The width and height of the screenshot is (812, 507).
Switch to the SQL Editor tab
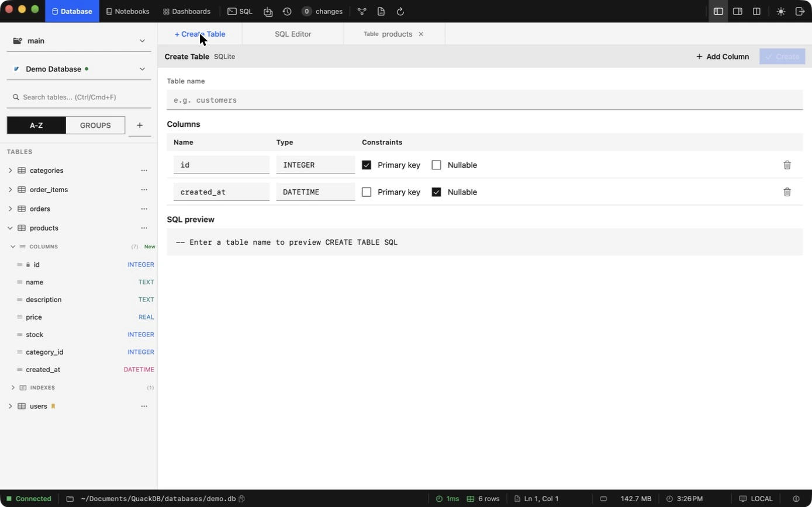point(293,34)
